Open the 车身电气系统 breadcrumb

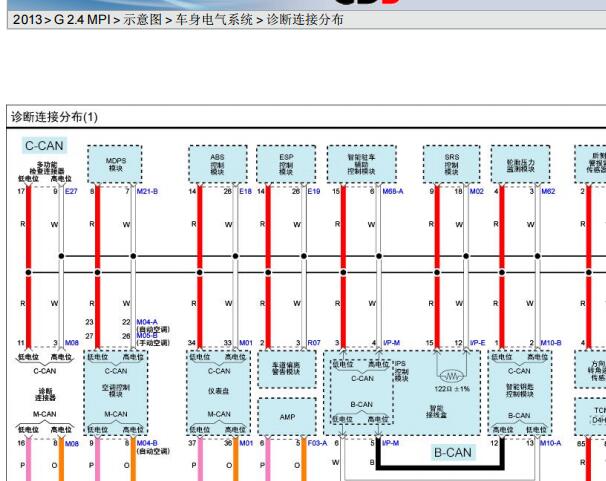click(x=214, y=19)
